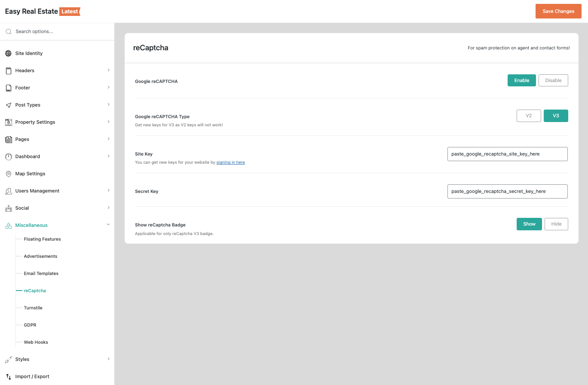Expand the Headers section chevron
Image resolution: width=588 pixels, height=385 pixels.
tap(108, 70)
